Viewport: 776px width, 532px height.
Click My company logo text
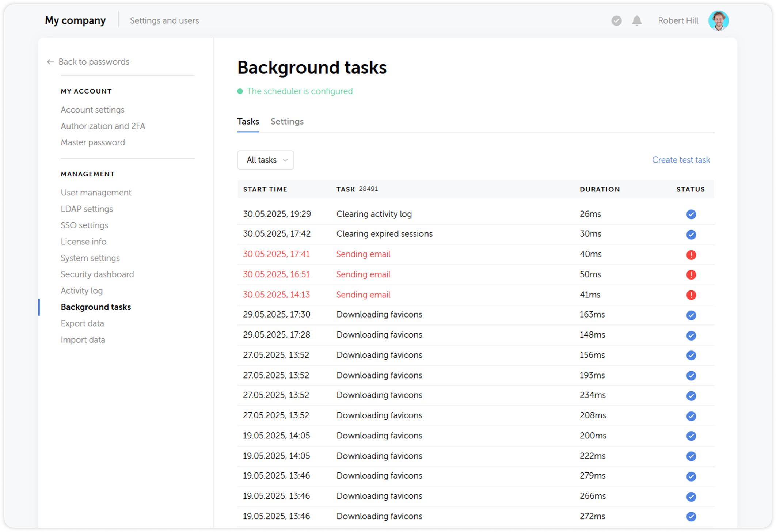(x=75, y=21)
